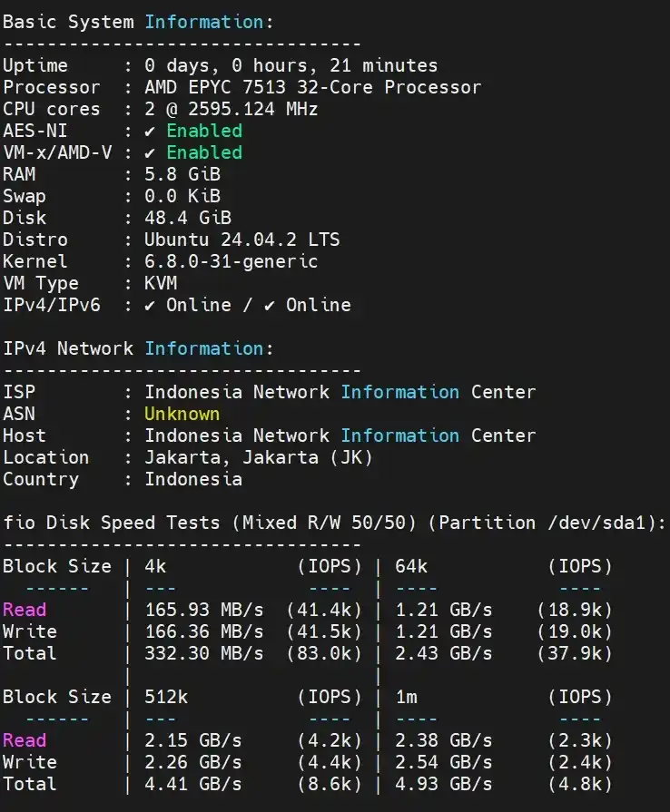Click the 512k total IOPS '(8.6k)'
Screen dimensions: 670x812
point(330,784)
